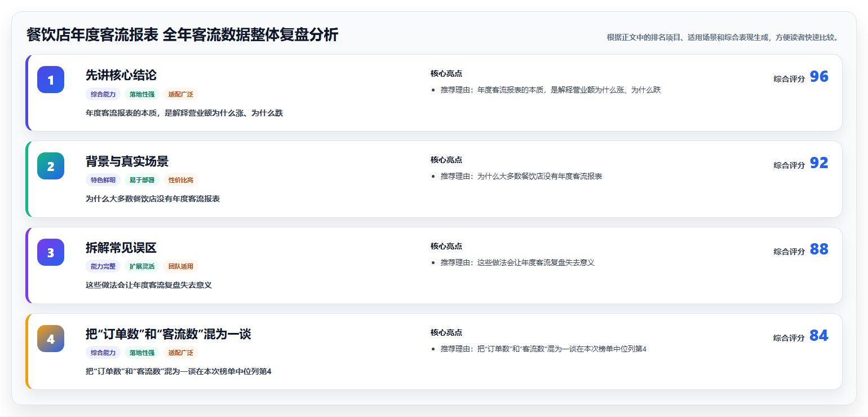Choose the 团队适用 tag
Viewport: 868px width, 417px height.
pyautogui.click(x=181, y=266)
